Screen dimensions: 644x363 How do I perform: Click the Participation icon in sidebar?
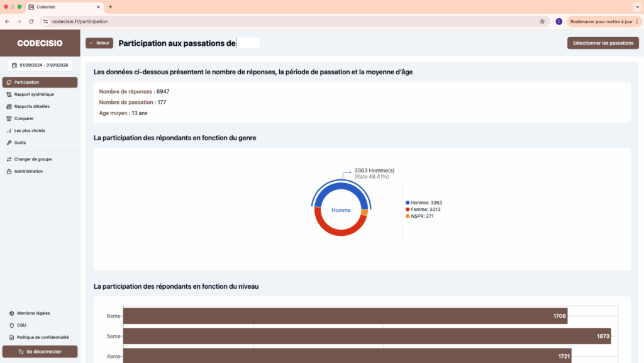click(9, 82)
